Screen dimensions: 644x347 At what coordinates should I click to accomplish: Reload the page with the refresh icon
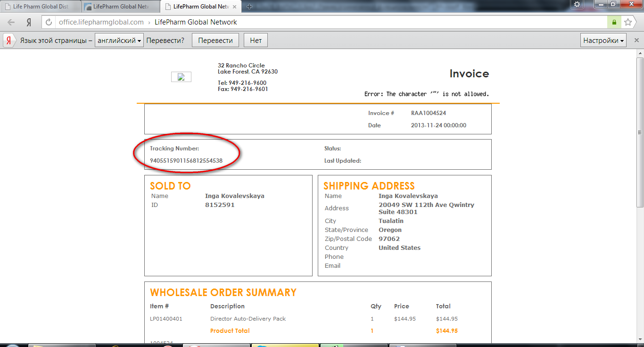(49, 22)
